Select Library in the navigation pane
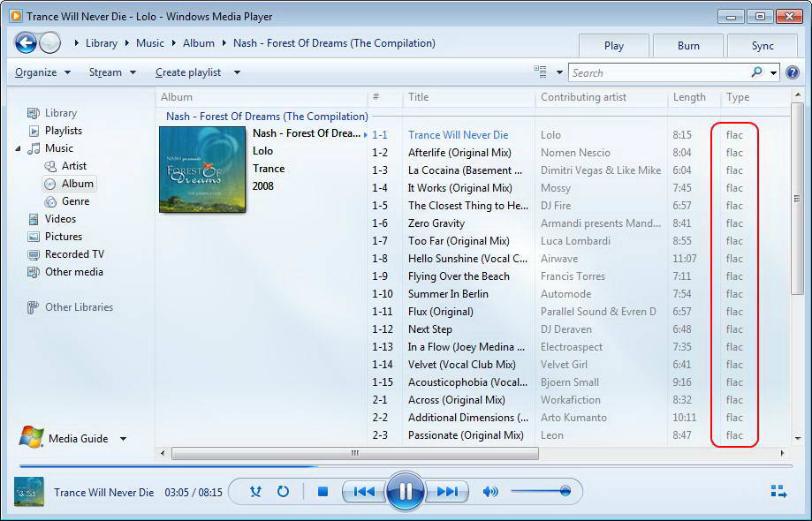This screenshot has height=521, width=812. [61, 113]
